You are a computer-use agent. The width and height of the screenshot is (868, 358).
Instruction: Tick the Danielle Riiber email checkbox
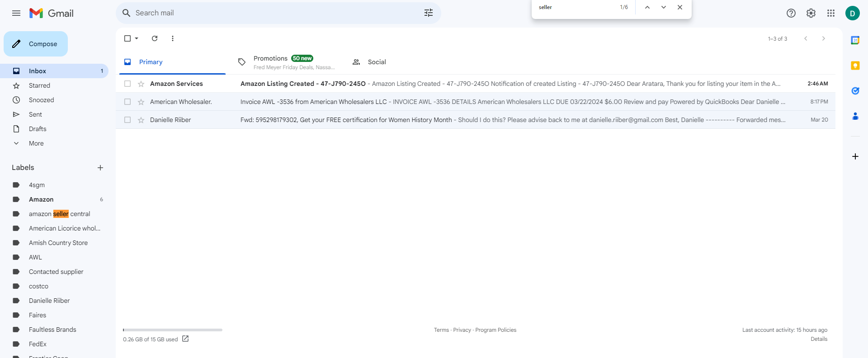point(127,120)
